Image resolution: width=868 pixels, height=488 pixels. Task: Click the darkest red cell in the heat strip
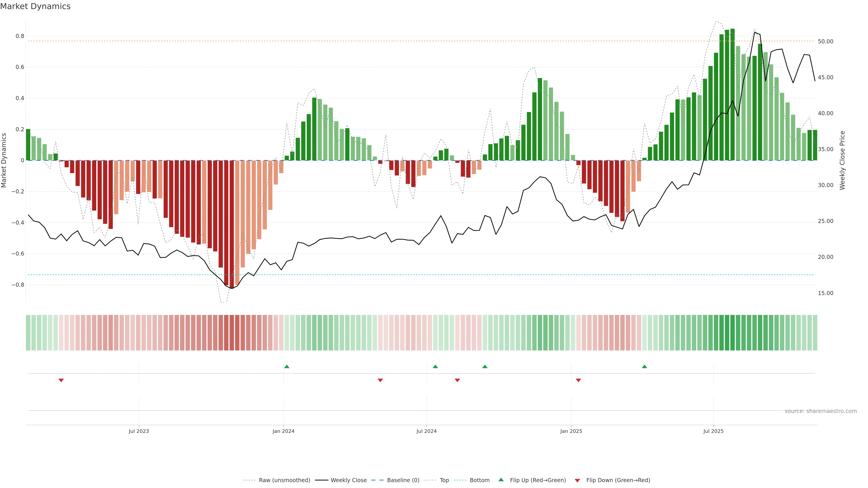[x=231, y=333]
